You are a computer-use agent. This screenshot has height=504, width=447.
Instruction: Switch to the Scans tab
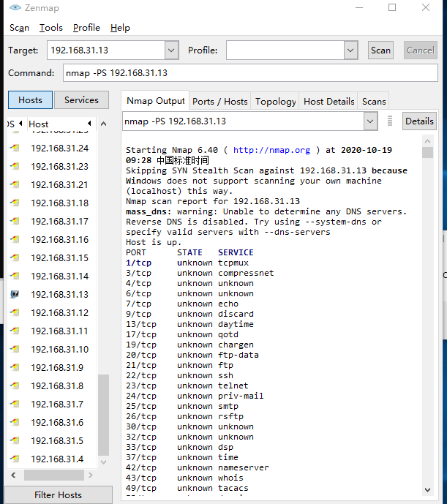pyautogui.click(x=374, y=102)
